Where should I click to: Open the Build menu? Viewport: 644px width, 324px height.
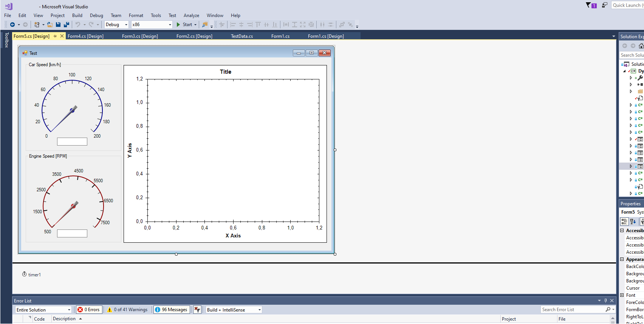[77, 16]
